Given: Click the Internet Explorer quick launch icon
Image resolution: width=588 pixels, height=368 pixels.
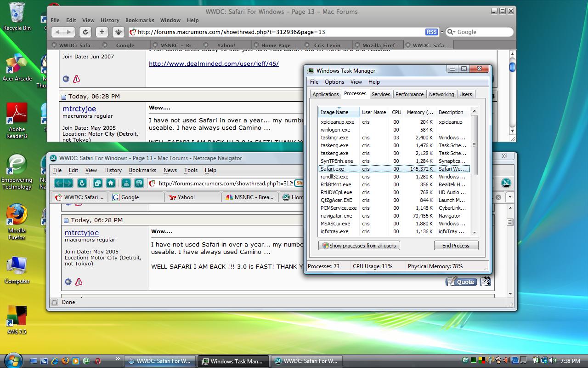Looking at the screenshot, I should point(55,361).
